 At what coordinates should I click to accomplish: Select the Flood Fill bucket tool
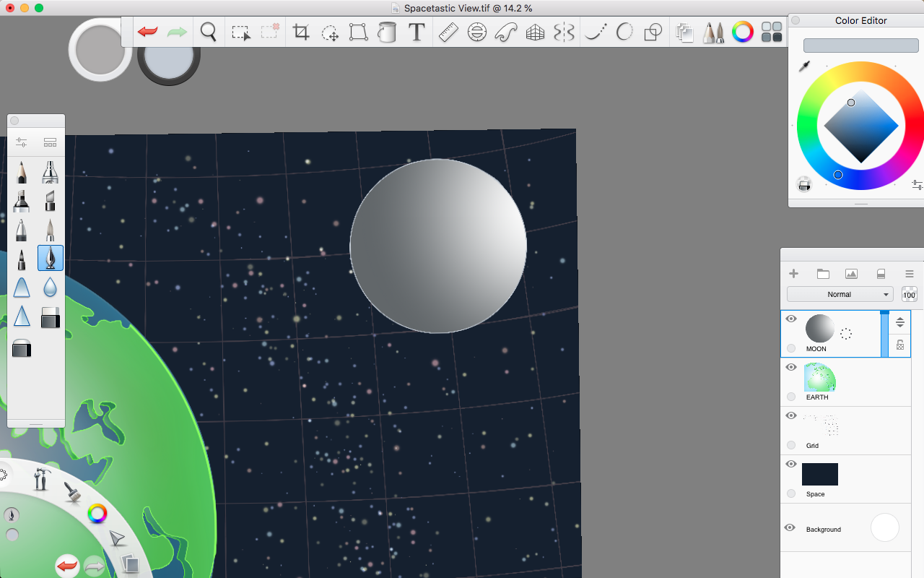pyautogui.click(x=387, y=33)
